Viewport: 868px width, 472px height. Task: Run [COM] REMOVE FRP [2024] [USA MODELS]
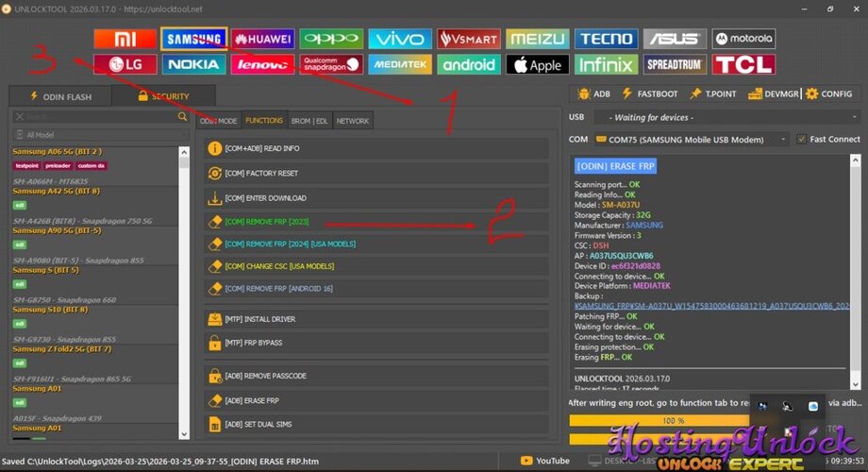coord(376,244)
